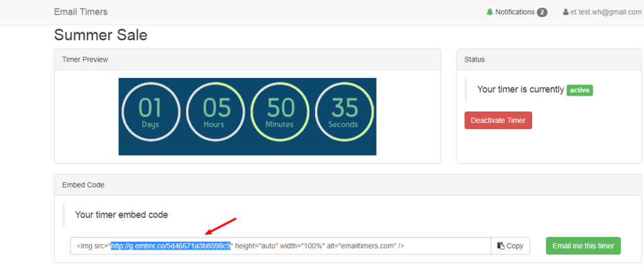Screen dimensions: 644x269
Task: Open the et.test.wh@gmail.com account menu
Action: pos(602,13)
